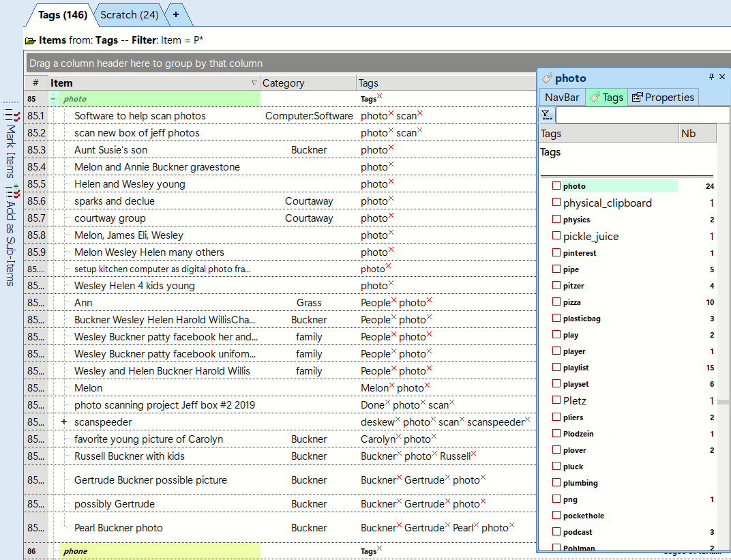
Task: Remove deskew tag from scanspeeder row
Action: 398,419
